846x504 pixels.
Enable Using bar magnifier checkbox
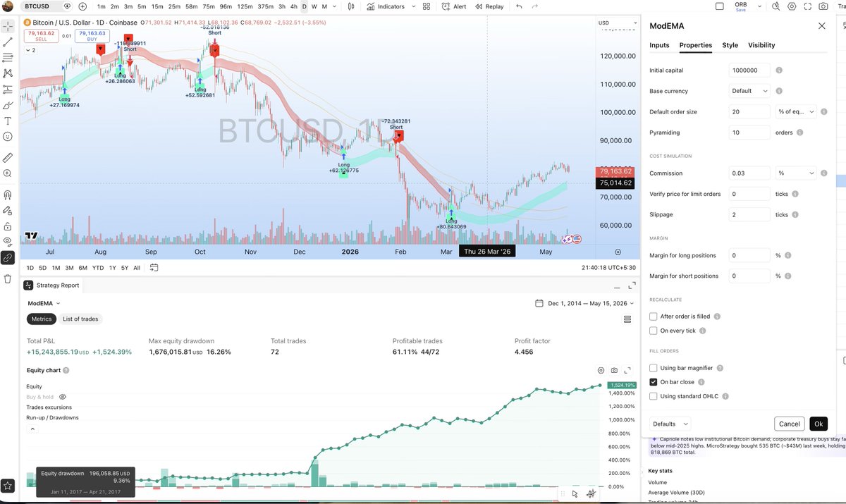[x=654, y=368]
